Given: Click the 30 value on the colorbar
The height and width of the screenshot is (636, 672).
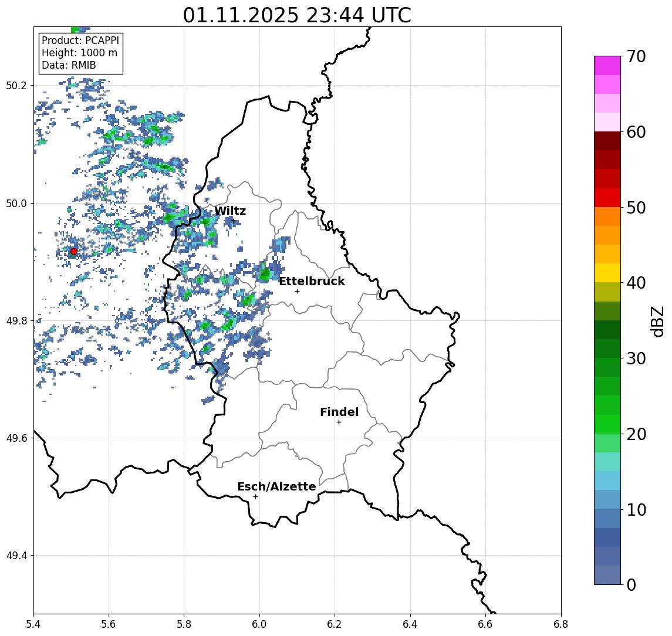Looking at the screenshot, I should pyautogui.click(x=636, y=358).
